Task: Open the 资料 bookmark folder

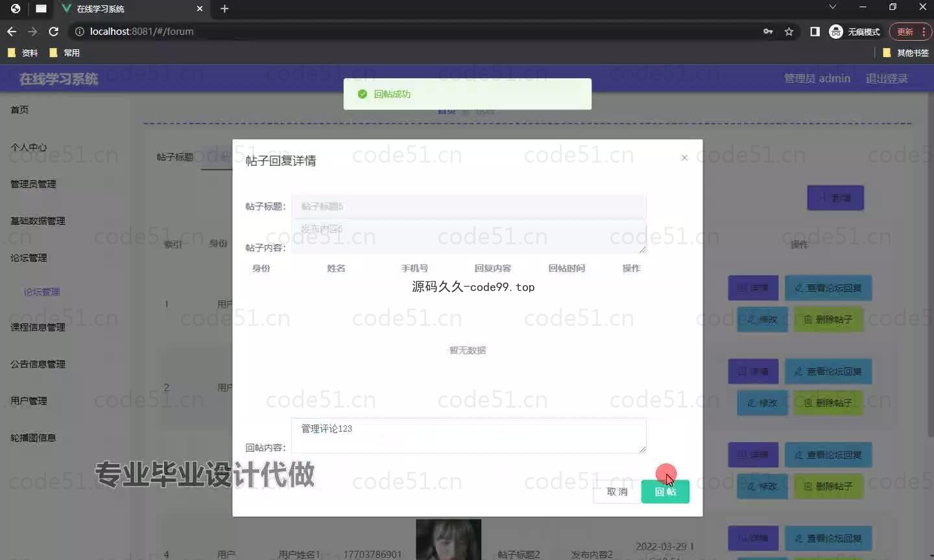Action: (x=23, y=52)
